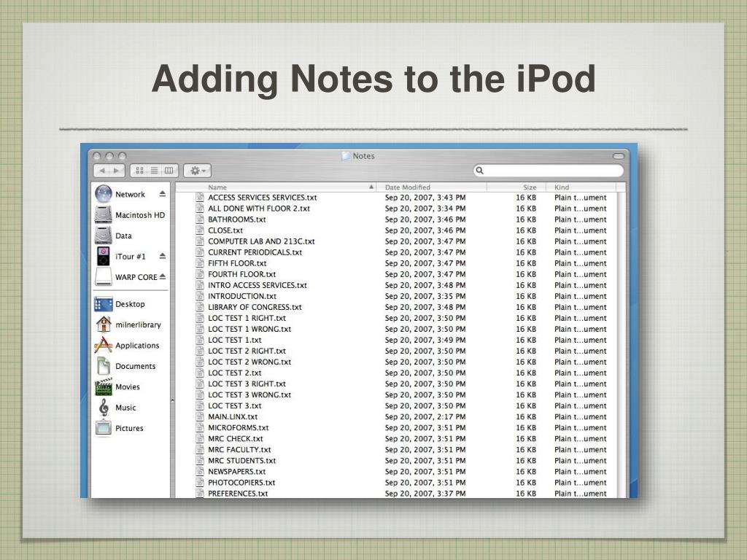Open the Pictures folder icon
Screen dimensions: 747x560
pyautogui.click(x=104, y=428)
